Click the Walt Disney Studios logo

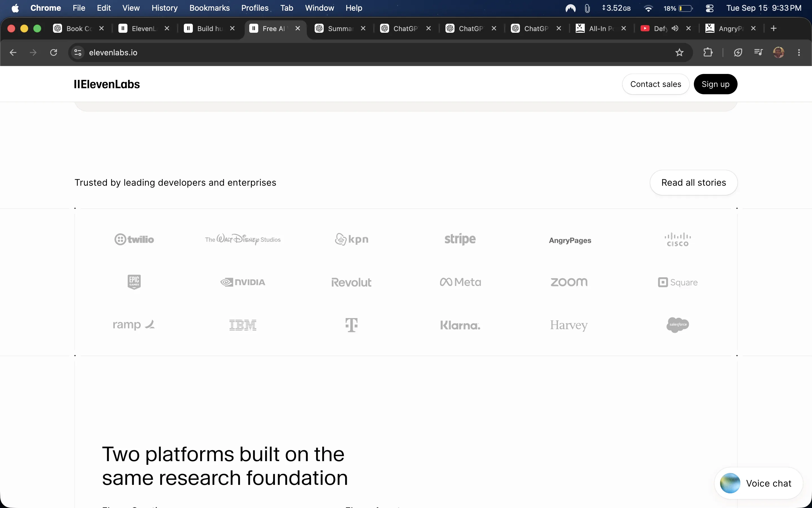pyautogui.click(x=243, y=239)
